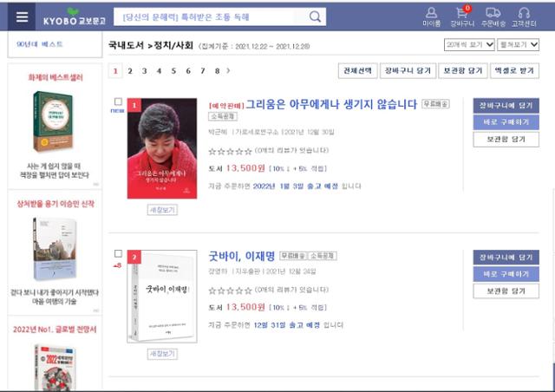Open the 마이룸 user icon
Image resolution: width=555 pixels, height=392 pixels.
431,17
